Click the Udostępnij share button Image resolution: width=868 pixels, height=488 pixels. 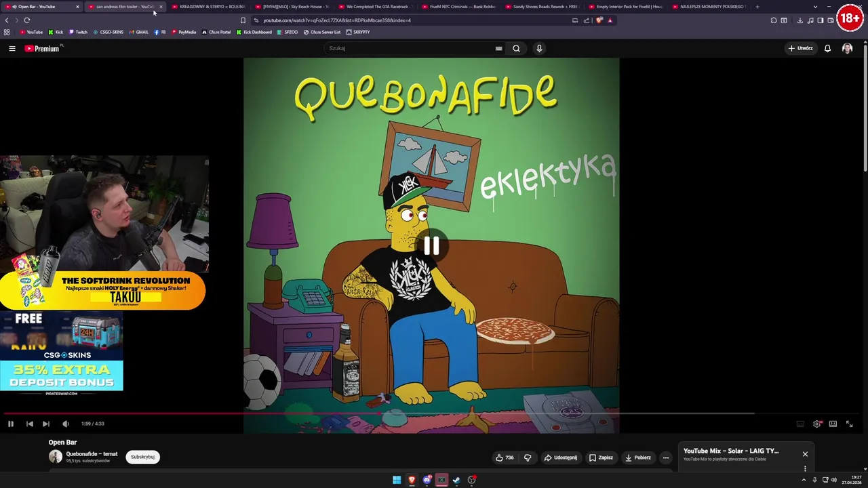pos(560,457)
